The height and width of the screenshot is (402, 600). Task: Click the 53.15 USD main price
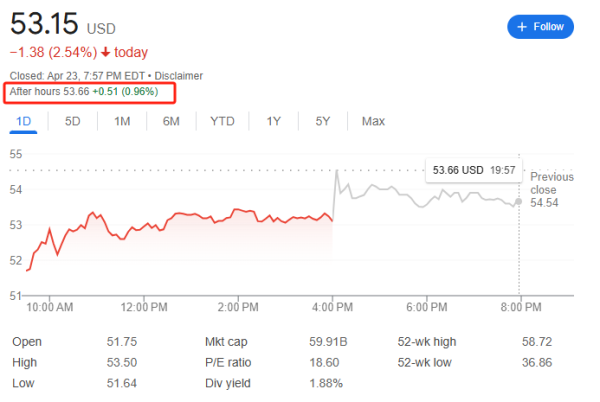coord(45,24)
